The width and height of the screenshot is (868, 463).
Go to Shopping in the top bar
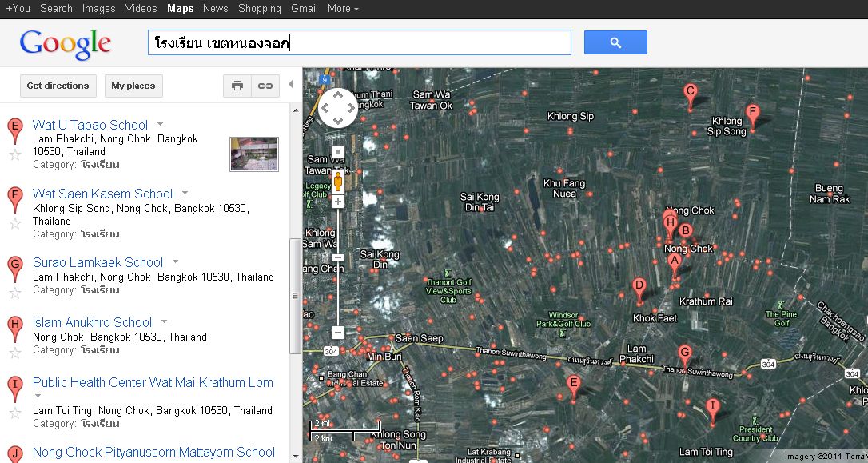260,8
